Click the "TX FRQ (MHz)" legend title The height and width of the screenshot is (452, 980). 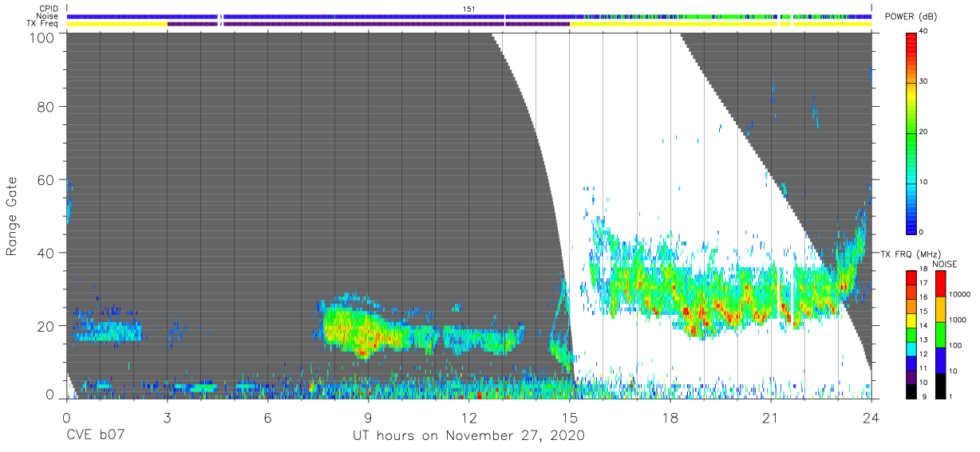click(x=911, y=254)
